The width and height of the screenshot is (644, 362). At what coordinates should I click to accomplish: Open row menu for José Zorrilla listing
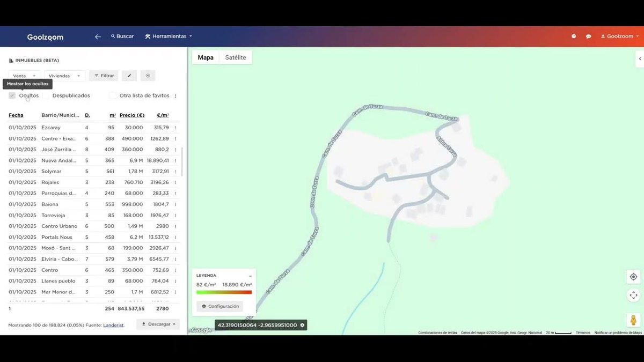[x=175, y=150]
